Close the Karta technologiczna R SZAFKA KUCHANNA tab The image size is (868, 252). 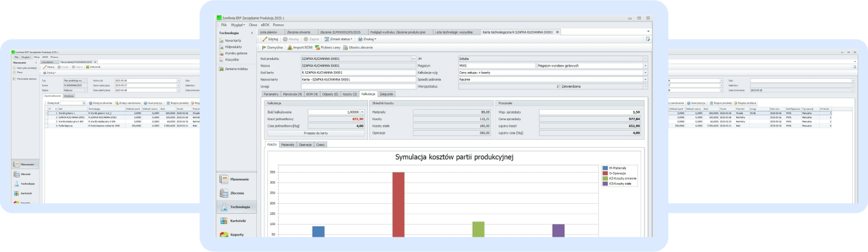click(x=557, y=31)
